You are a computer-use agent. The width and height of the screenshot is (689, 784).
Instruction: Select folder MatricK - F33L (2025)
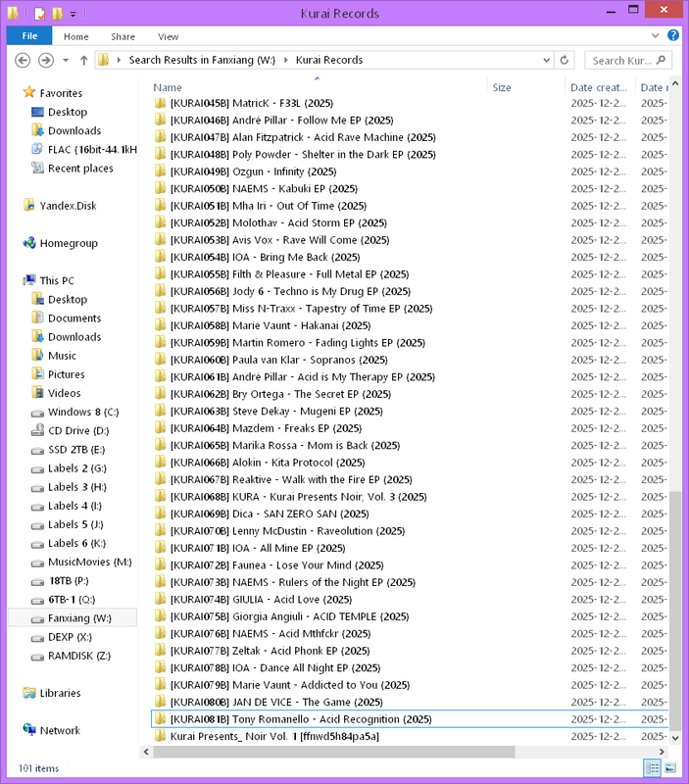coord(252,103)
